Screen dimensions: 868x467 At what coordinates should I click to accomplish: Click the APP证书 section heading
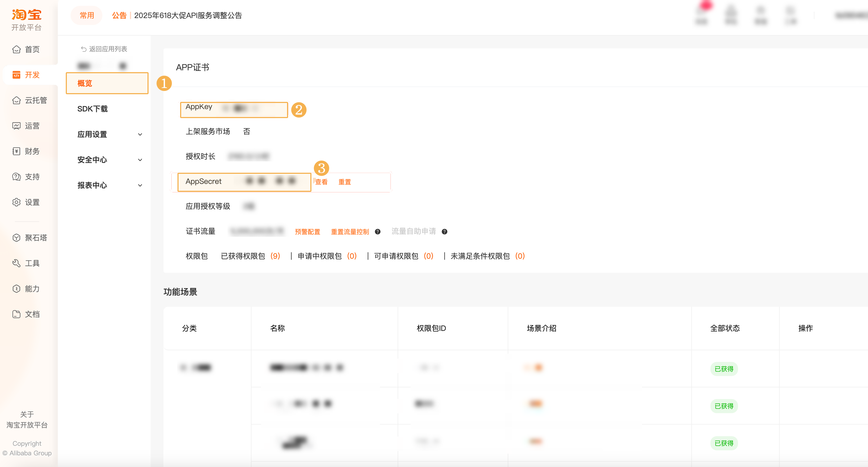[192, 67]
